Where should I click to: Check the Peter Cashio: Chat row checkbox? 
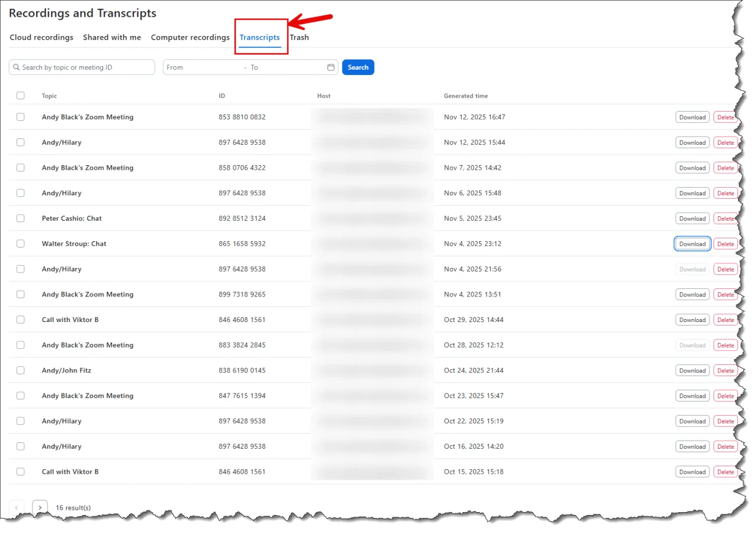coord(20,219)
